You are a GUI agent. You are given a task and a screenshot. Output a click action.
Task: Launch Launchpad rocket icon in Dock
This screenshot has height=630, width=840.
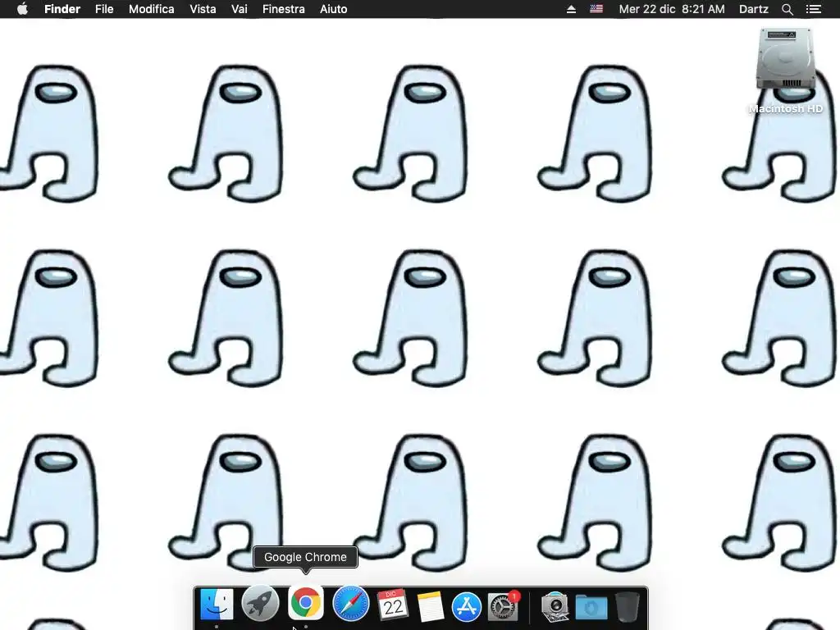coord(260,603)
